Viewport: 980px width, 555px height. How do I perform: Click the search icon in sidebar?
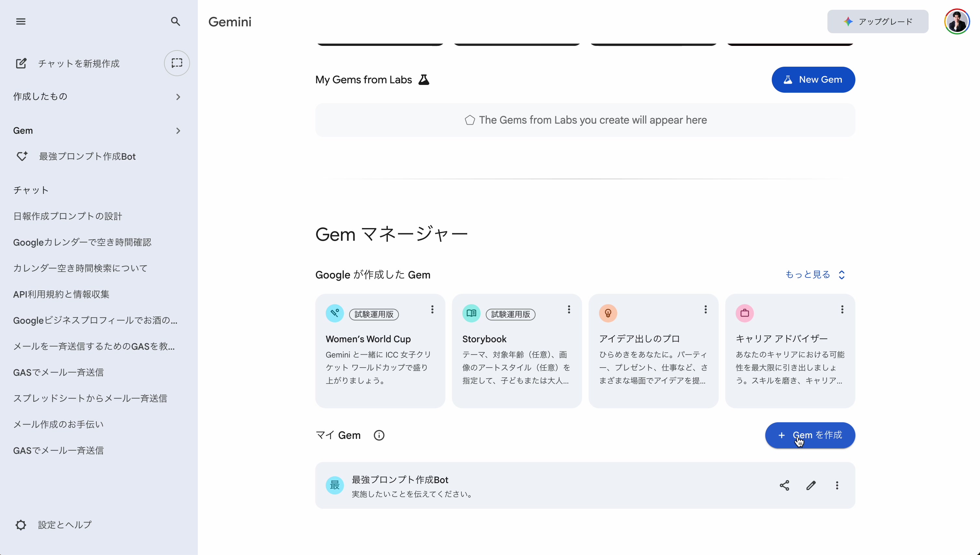175,21
